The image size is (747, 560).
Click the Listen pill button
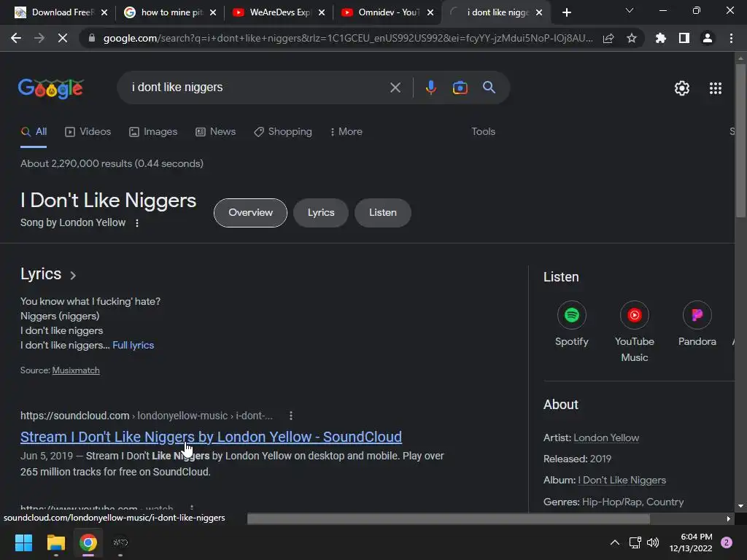pyautogui.click(x=382, y=213)
